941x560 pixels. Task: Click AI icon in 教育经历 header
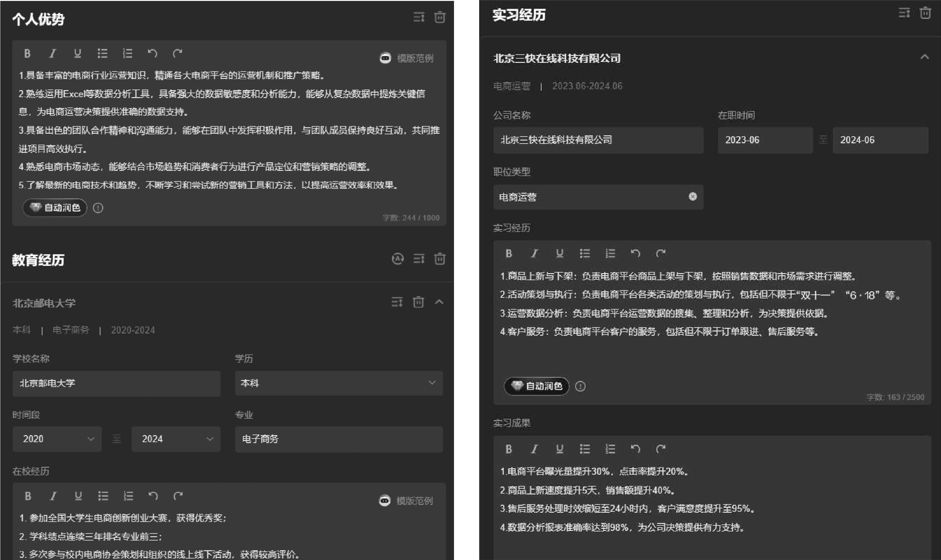[x=397, y=259]
